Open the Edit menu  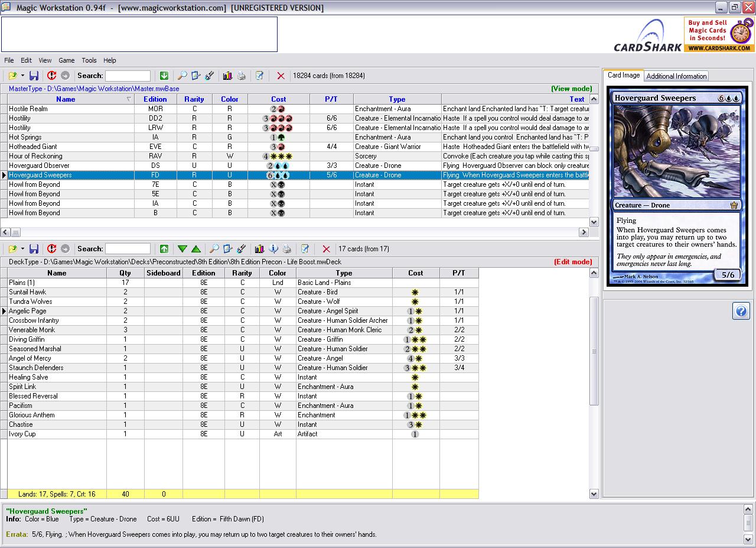pos(27,60)
